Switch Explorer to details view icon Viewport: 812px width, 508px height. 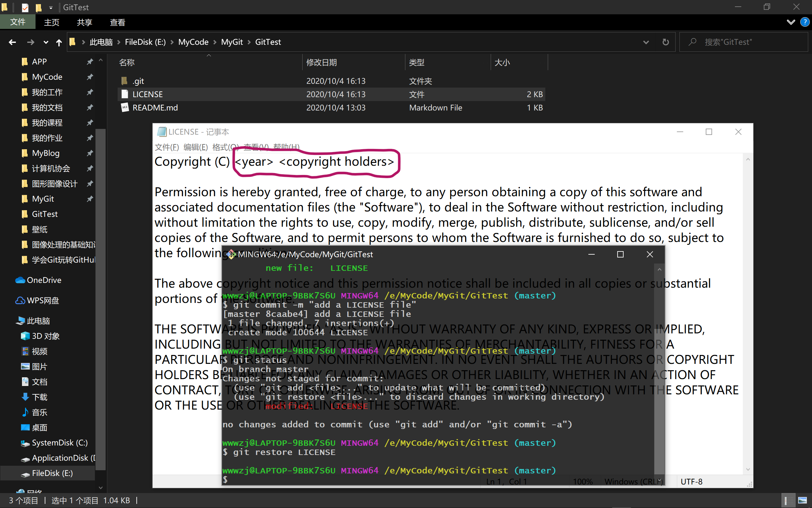(788, 501)
